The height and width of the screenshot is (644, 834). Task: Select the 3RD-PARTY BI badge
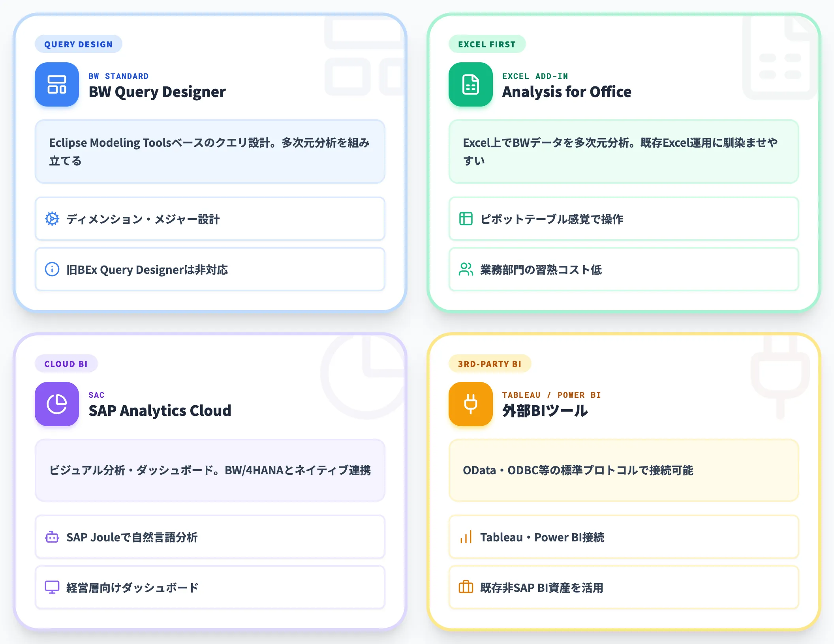point(490,364)
